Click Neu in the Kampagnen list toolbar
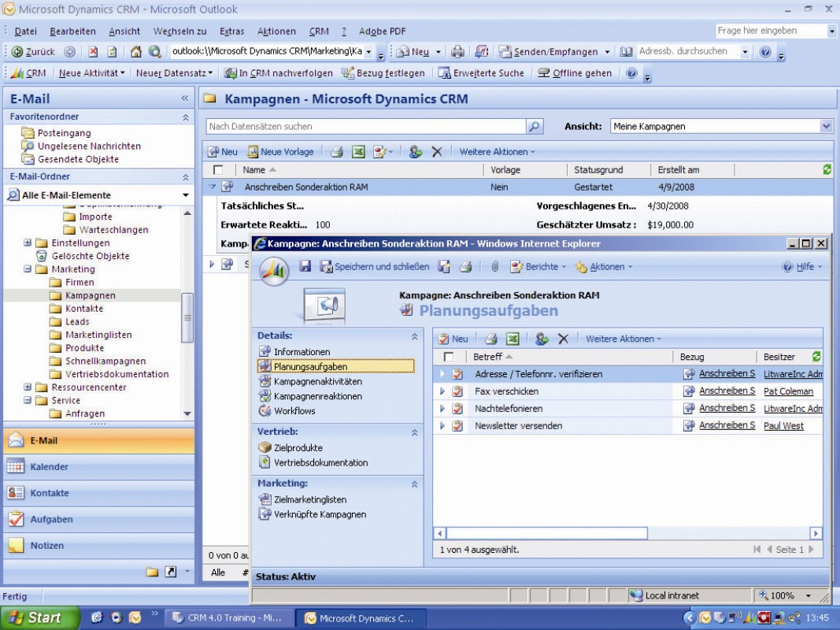Viewport: 840px width, 630px height. tap(223, 152)
